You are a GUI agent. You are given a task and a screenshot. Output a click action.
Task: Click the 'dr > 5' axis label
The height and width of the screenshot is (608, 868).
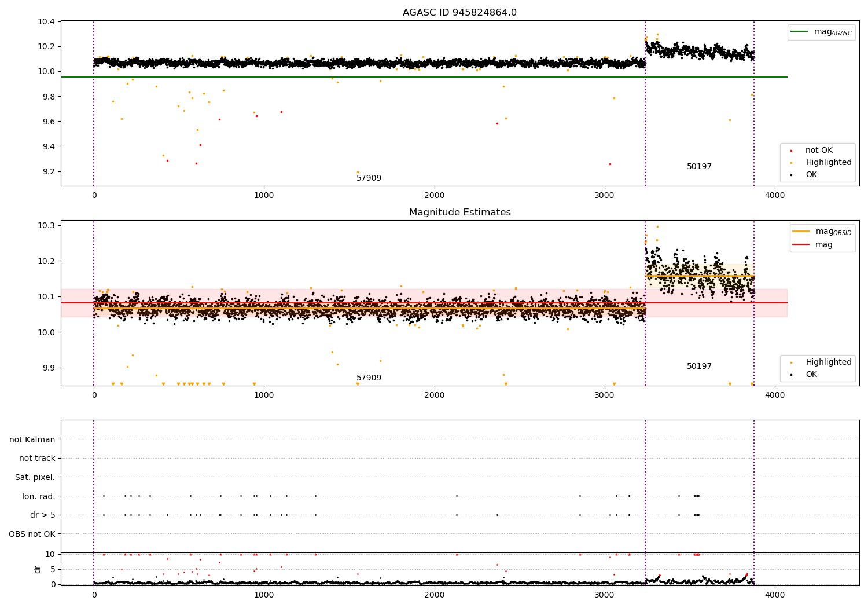[x=43, y=515]
